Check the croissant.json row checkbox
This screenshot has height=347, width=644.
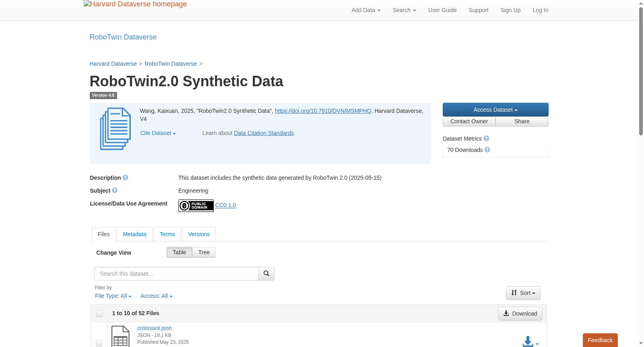[99, 343]
